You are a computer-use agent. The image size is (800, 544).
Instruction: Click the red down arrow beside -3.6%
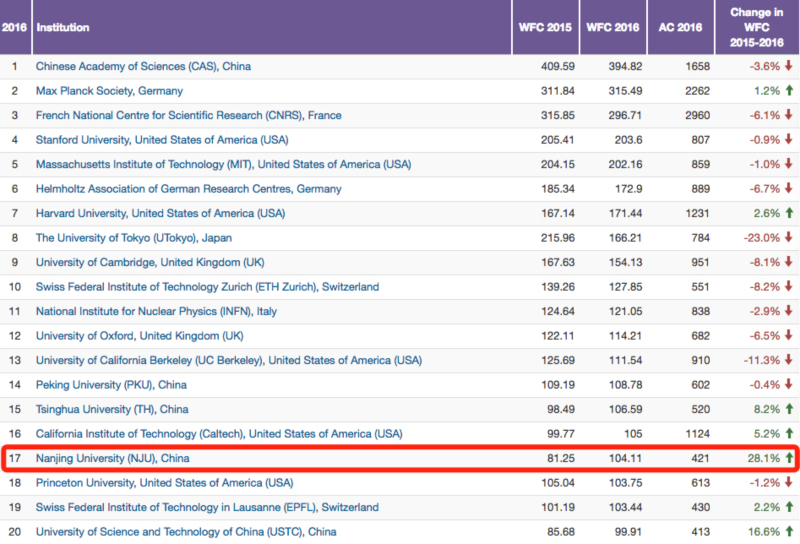point(789,66)
